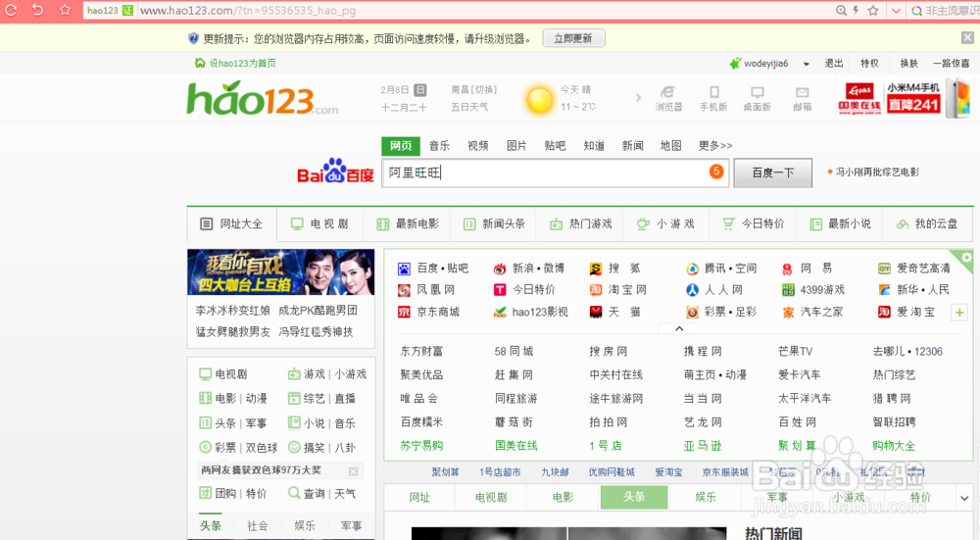This screenshot has width=980, height=540.
Task: Click the 邮箱 mail icon
Action: (802, 92)
